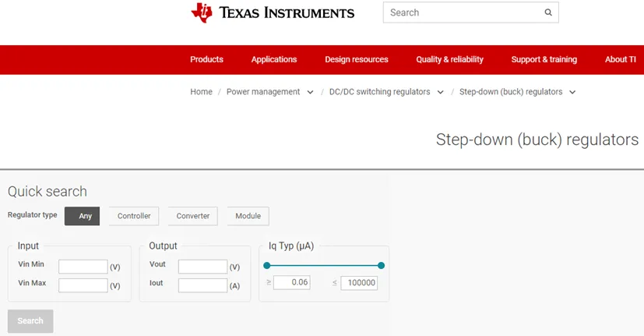644x336 pixels.
Task: Expand the Power management breadcrumb chevron
Action: click(x=310, y=92)
